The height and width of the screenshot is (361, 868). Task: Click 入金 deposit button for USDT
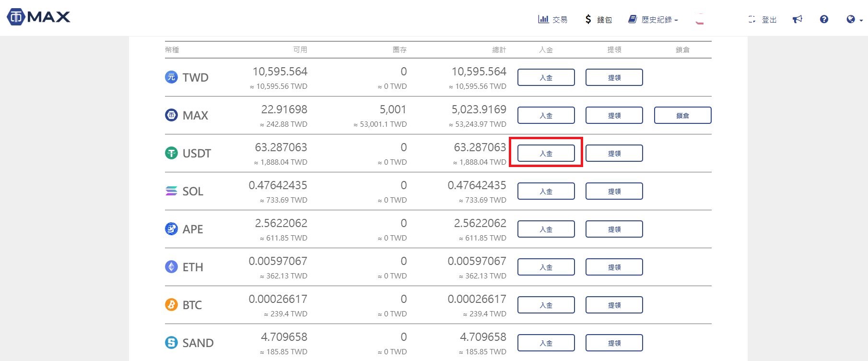[546, 153]
